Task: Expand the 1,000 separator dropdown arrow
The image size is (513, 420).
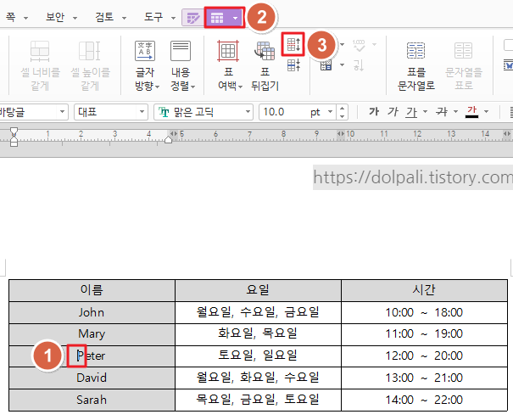Action: pyautogui.click(x=374, y=44)
